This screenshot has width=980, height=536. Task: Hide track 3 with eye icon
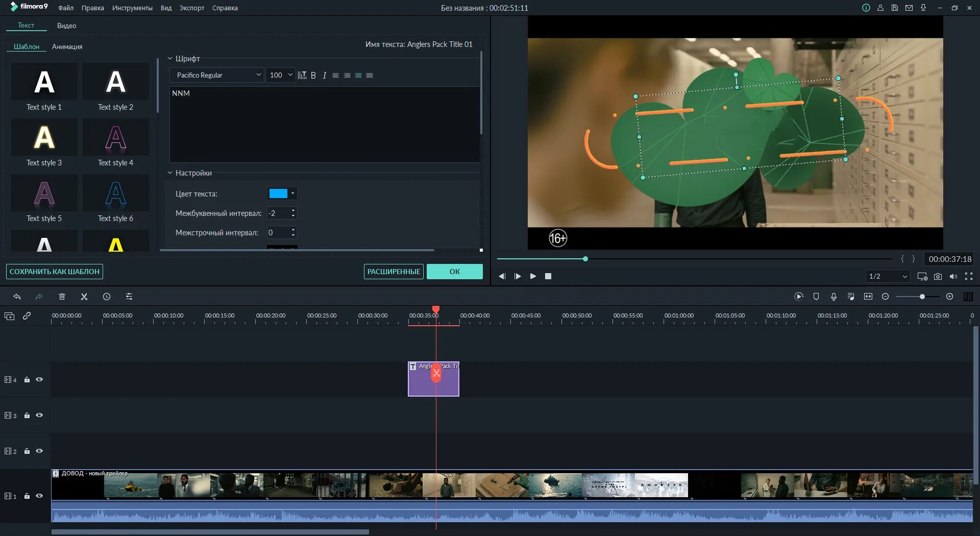39,415
